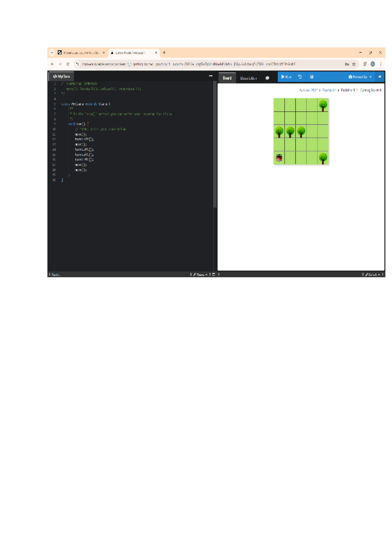Bookmark page with the star icon
Viewport: 392px width, 554px height.
[x=354, y=64]
